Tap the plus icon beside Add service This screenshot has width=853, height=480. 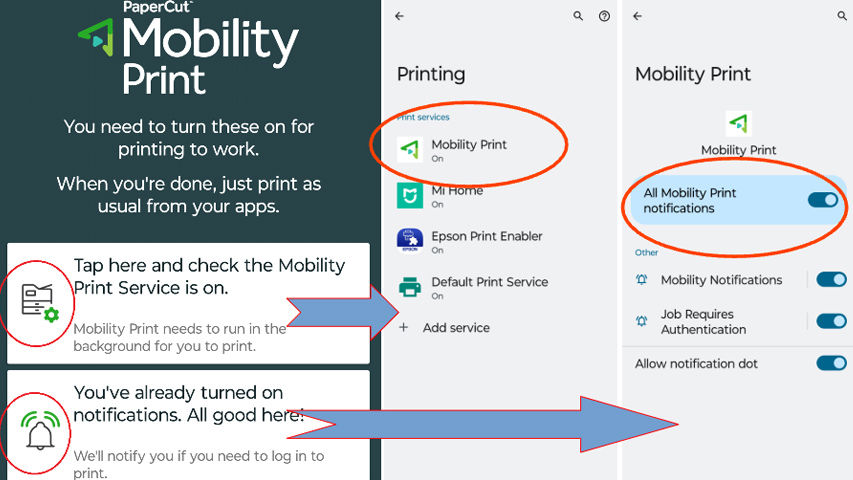click(403, 328)
